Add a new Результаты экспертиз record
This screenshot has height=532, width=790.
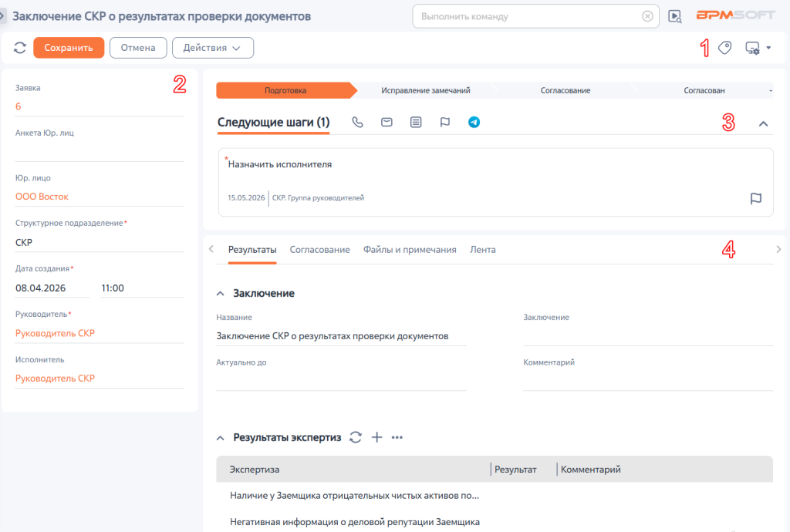pyautogui.click(x=376, y=437)
